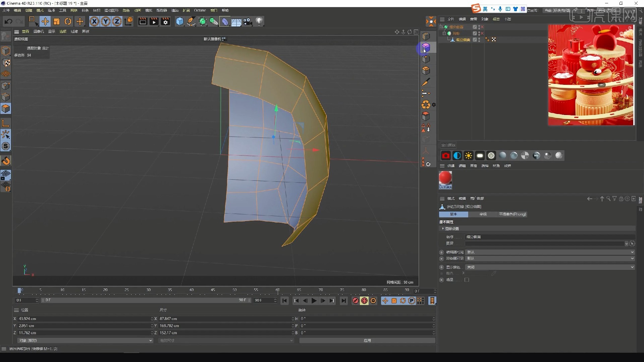
Task: Click the orange magnet tool icon
Action: (6, 161)
